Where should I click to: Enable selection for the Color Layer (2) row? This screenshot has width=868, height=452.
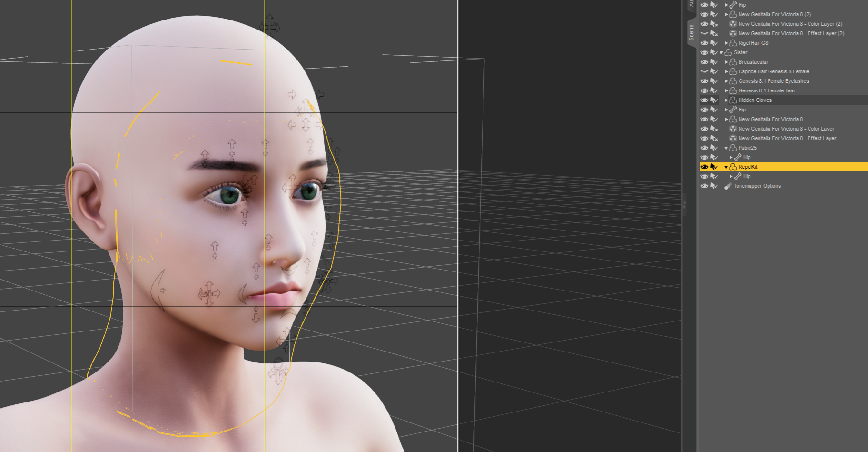714,24
